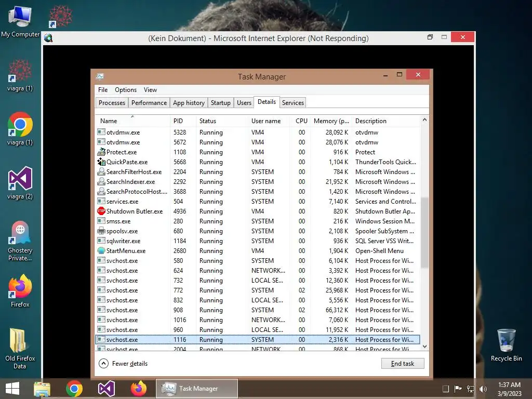Open Action Center flag tray icon
Image resolution: width=532 pixels, height=399 pixels.
[x=458, y=389]
